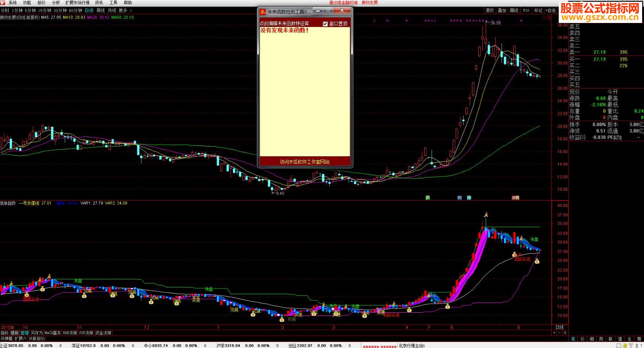Click 点此编辑未来函数特征库 link

click(284, 24)
